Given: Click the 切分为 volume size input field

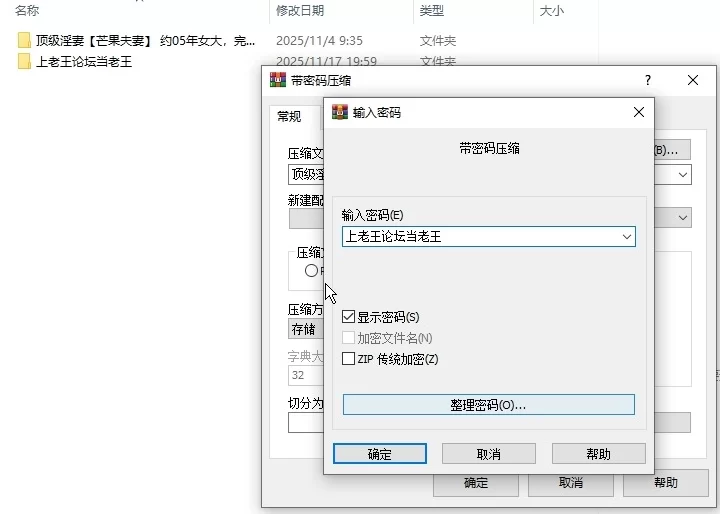Looking at the screenshot, I should click(306, 423).
